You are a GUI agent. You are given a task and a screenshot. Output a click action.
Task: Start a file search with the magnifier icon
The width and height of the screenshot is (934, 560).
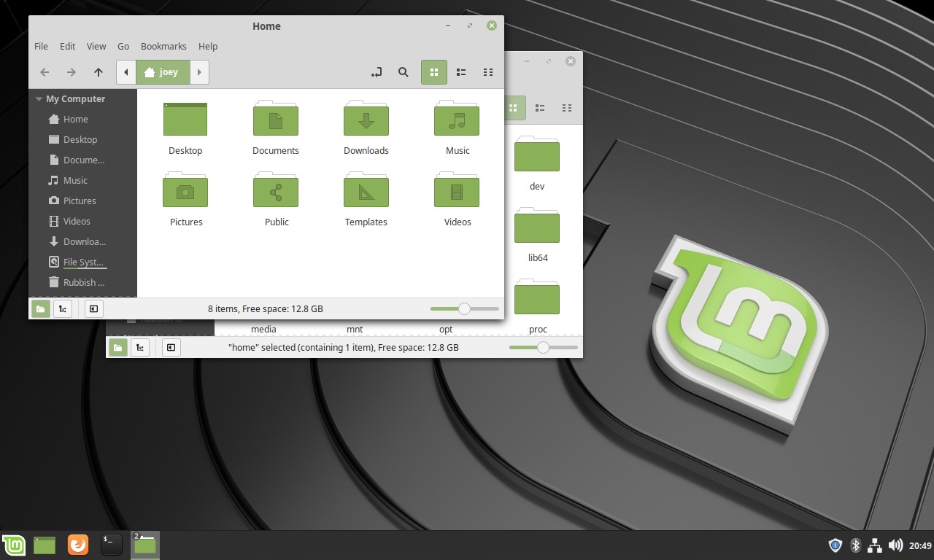[404, 72]
